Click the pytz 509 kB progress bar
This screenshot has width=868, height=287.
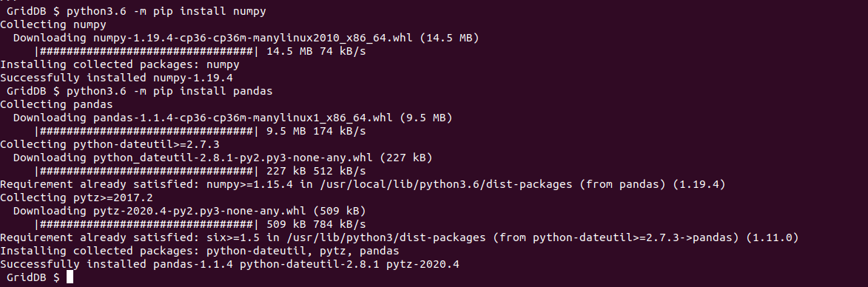click(x=146, y=224)
